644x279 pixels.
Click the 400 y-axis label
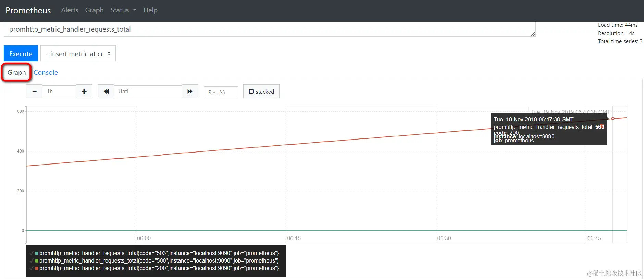coord(21,151)
